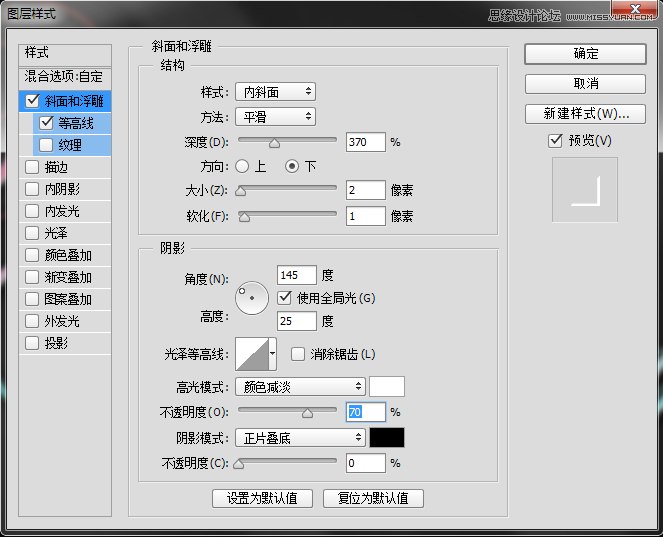Image resolution: width=663 pixels, height=537 pixels.
Task: Click the 软化 value field
Action: (366, 216)
